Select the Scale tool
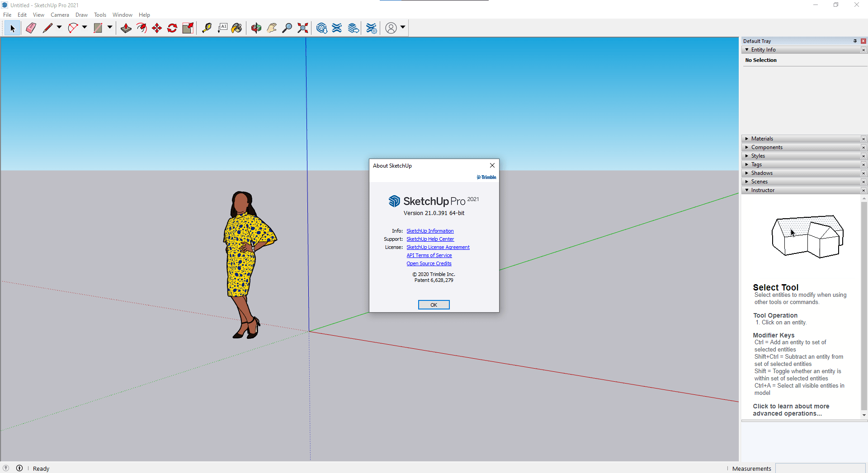 pyautogui.click(x=188, y=28)
